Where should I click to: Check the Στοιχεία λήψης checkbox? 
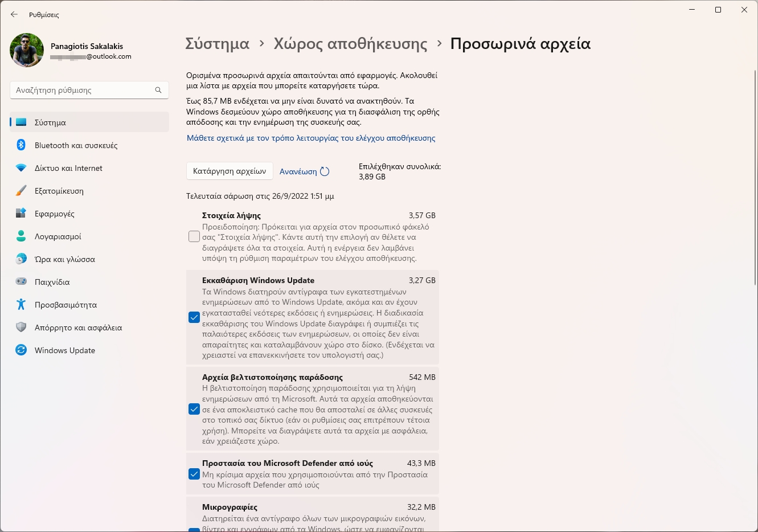point(194,236)
